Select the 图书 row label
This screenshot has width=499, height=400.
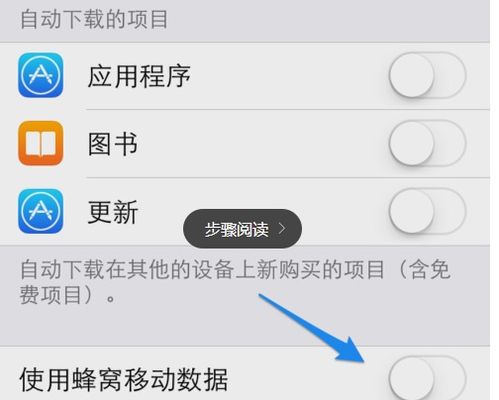click(113, 144)
